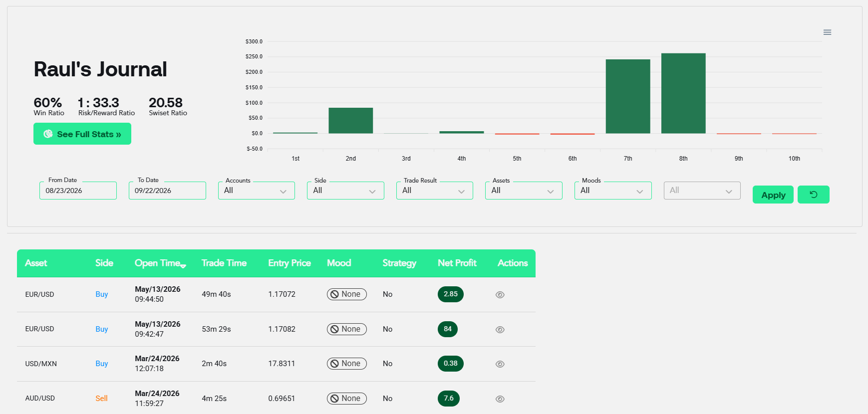This screenshot has width=868, height=414.
Task: Click None mood tag on 53m 29s trade
Action: click(x=347, y=329)
